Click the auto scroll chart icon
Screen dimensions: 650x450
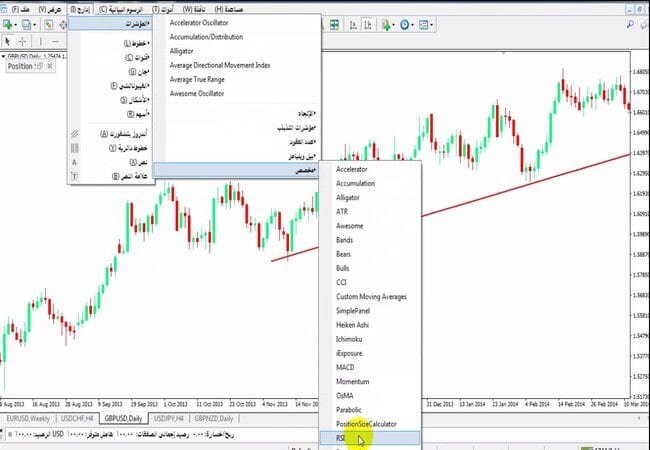353,25
